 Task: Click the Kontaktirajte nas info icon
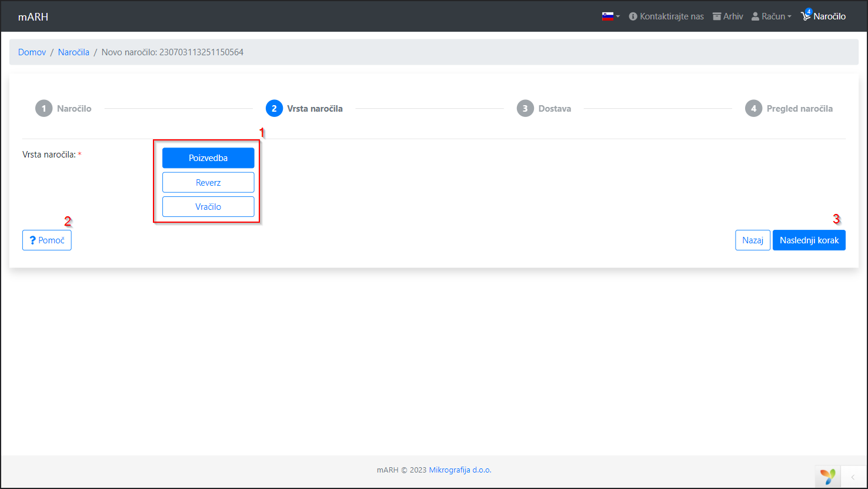(x=633, y=16)
